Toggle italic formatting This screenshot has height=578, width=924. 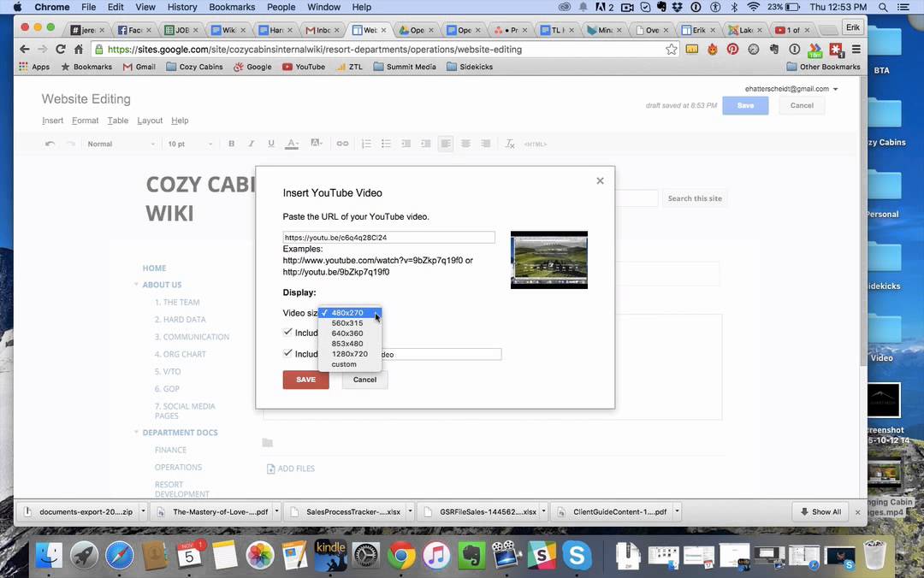pyautogui.click(x=251, y=144)
